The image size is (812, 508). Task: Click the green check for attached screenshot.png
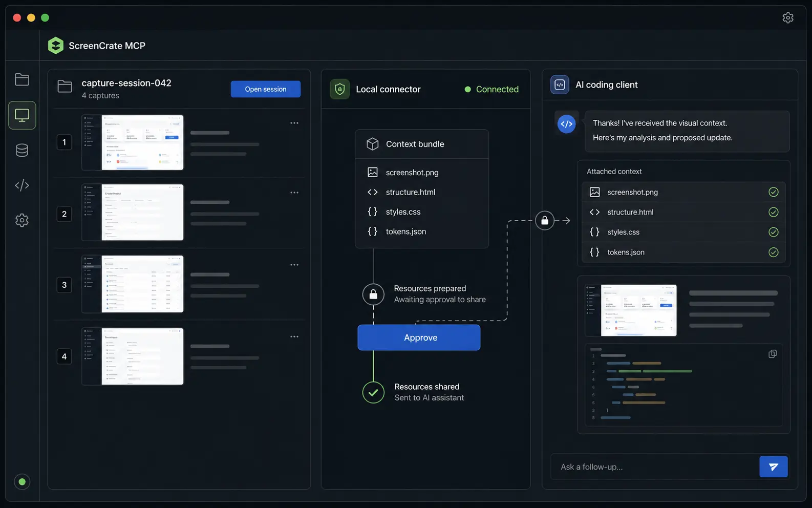(x=774, y=192)
